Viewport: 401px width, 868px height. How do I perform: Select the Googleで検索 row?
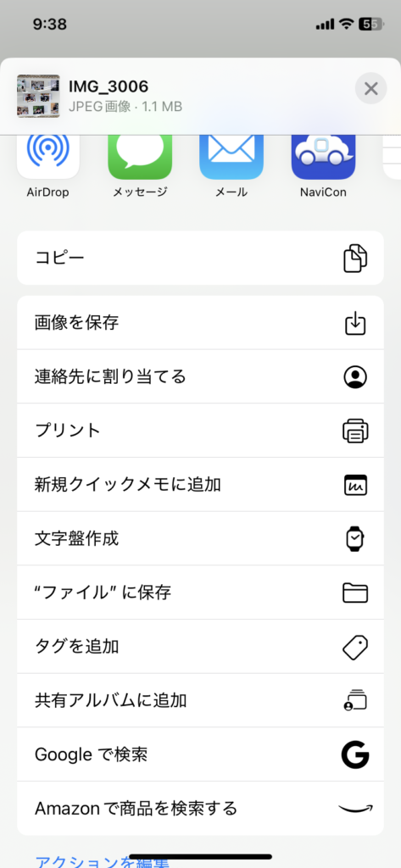[x=200, y=755]
